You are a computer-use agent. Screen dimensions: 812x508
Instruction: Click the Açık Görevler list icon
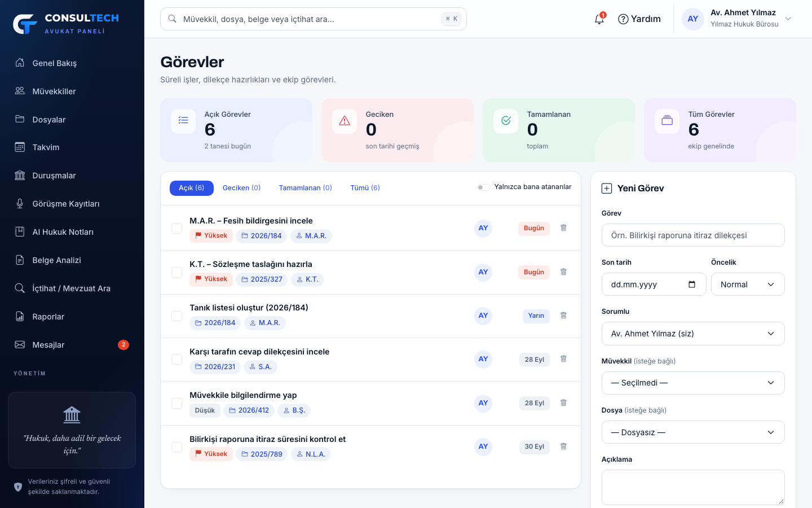click(183, 121)
